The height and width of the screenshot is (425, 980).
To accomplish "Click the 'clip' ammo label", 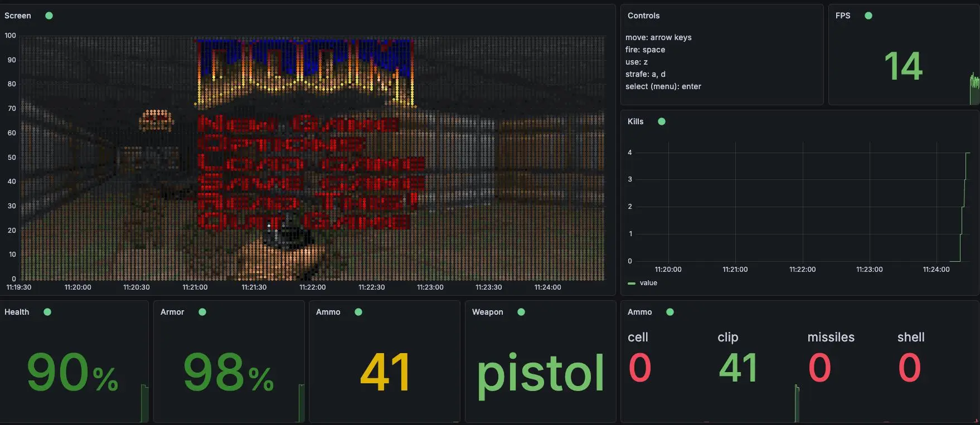I will tap(727, 337).
